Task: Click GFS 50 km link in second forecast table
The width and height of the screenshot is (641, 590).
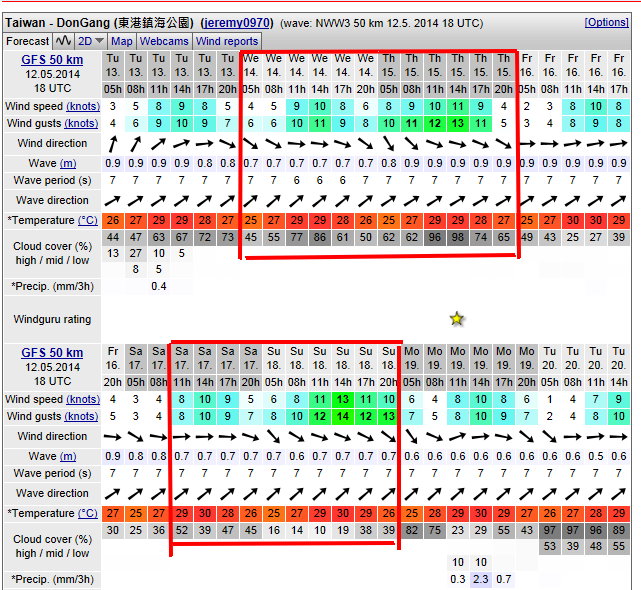Action: pos(52,352)
